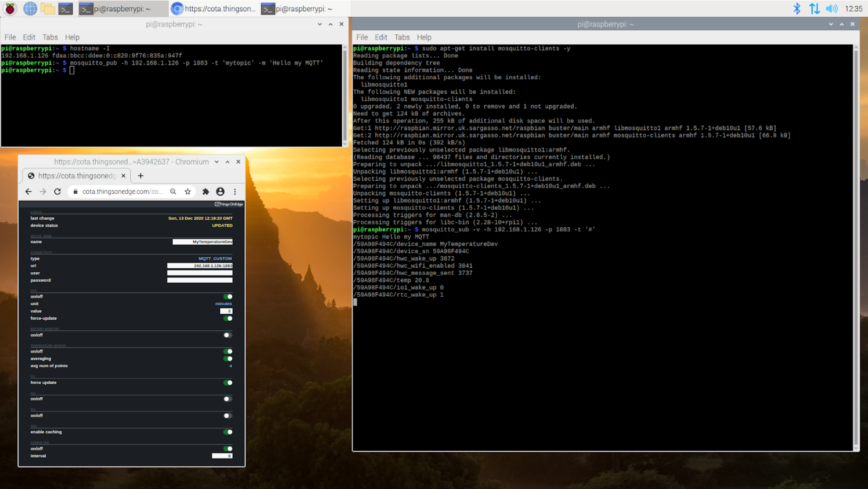868x489 pixels.
Task: Click the zoom magnifier in address bar
Action: click(x=173, y=191)
